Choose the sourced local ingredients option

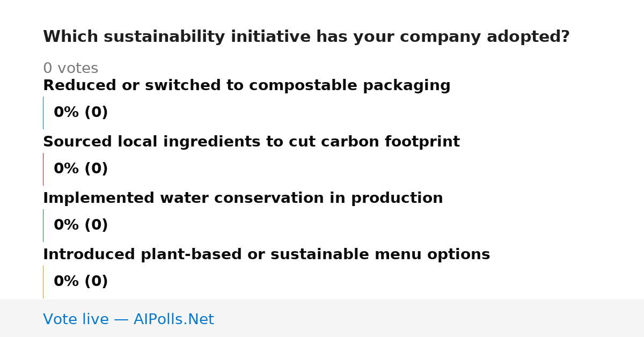point(251,142)
